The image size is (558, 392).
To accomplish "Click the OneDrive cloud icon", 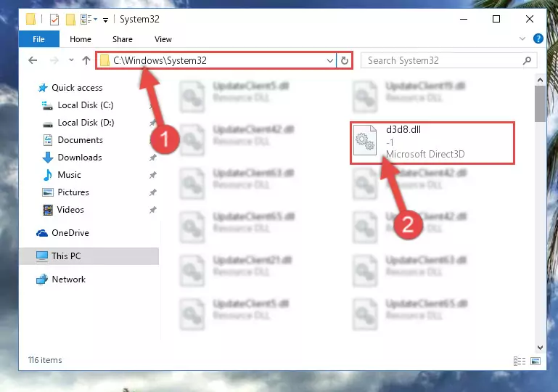I will click(42, 233).
